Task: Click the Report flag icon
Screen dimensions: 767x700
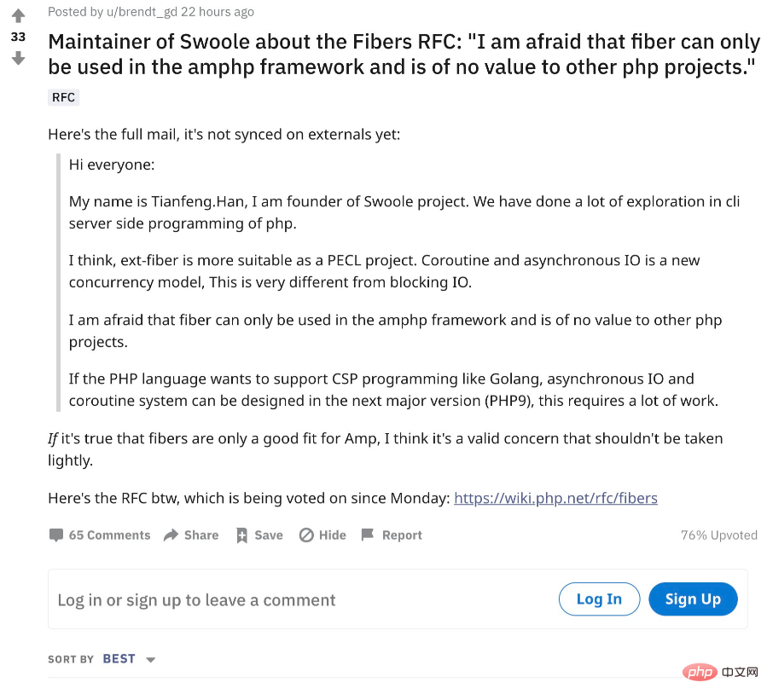Action: click(368, 535)
